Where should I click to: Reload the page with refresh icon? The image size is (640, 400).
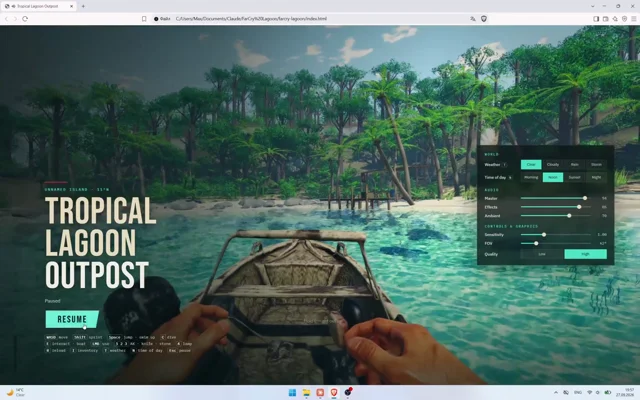(25, 19)
